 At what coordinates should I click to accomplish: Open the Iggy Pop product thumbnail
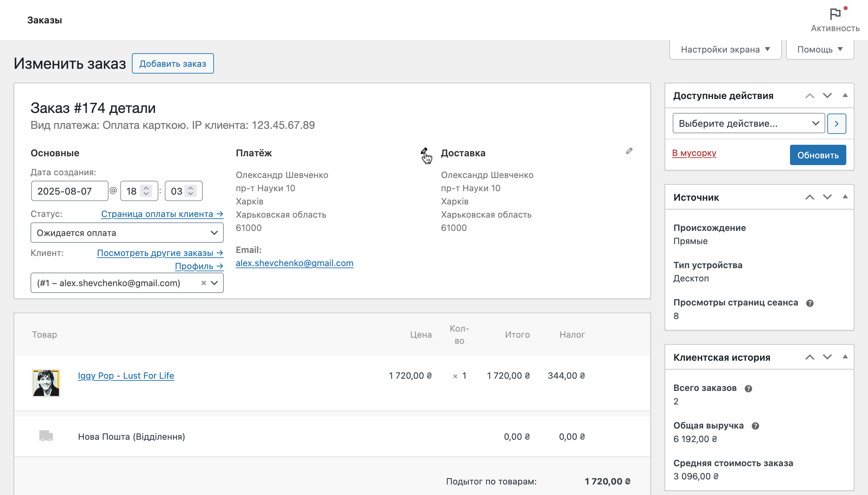coord(46,383)
